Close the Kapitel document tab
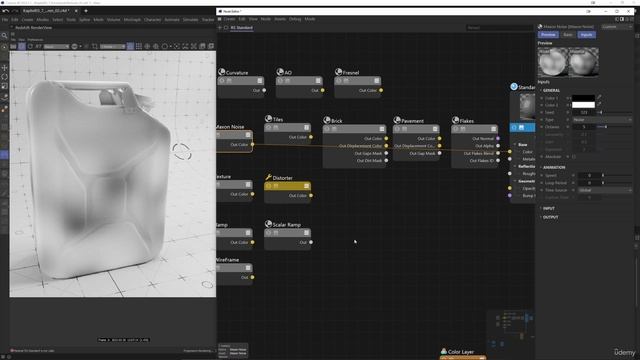 pyautogui.click(x=76, y=11)
